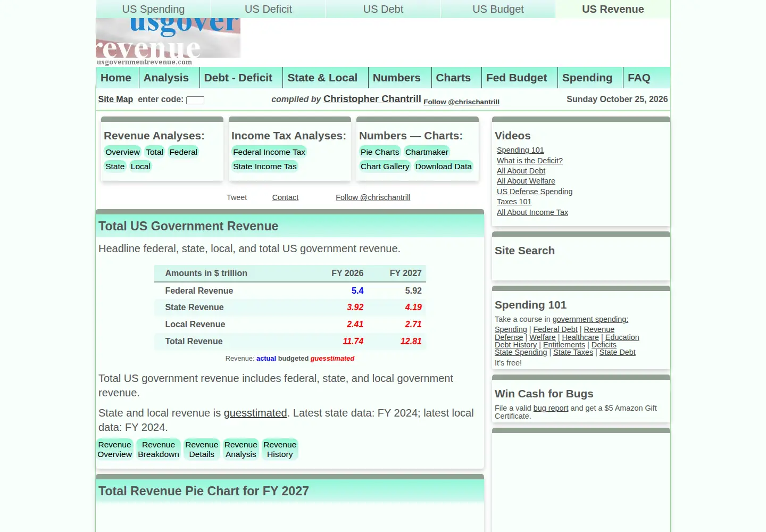Open the Christopher Chantrill author link
The height and width of the screenshot is (532, 766).
point(372,99)
